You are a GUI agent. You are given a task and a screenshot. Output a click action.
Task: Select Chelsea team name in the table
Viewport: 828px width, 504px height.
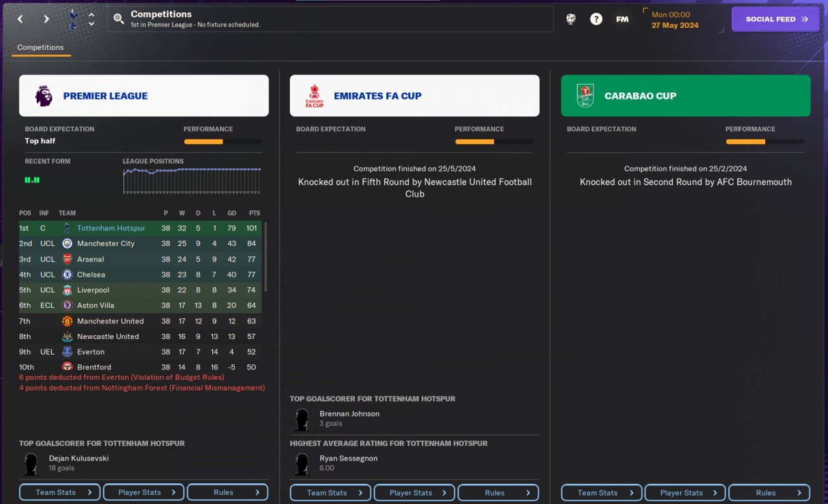[x=91, y=274]
